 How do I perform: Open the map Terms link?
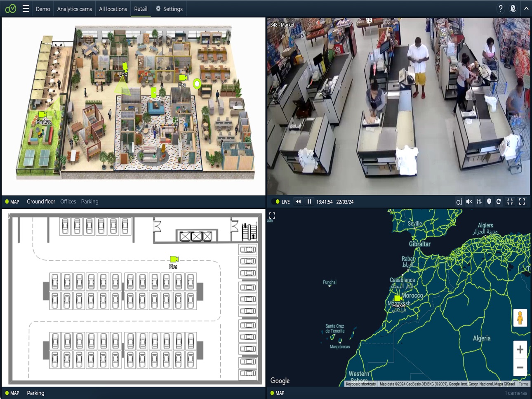tap(524, 384)
